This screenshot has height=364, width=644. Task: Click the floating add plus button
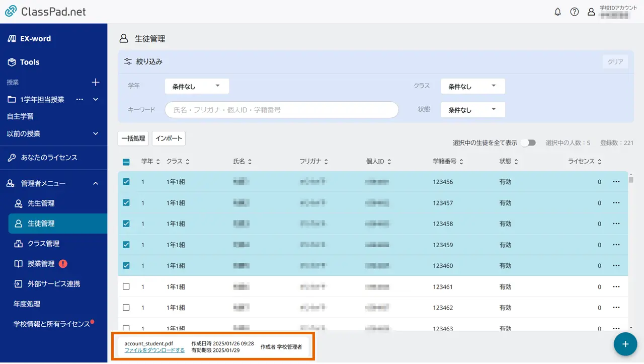click(x=625, y=344)
